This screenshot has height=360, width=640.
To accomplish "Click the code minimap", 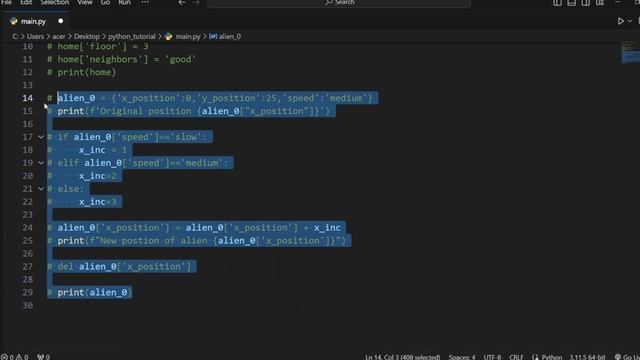I will coord(630,52).
